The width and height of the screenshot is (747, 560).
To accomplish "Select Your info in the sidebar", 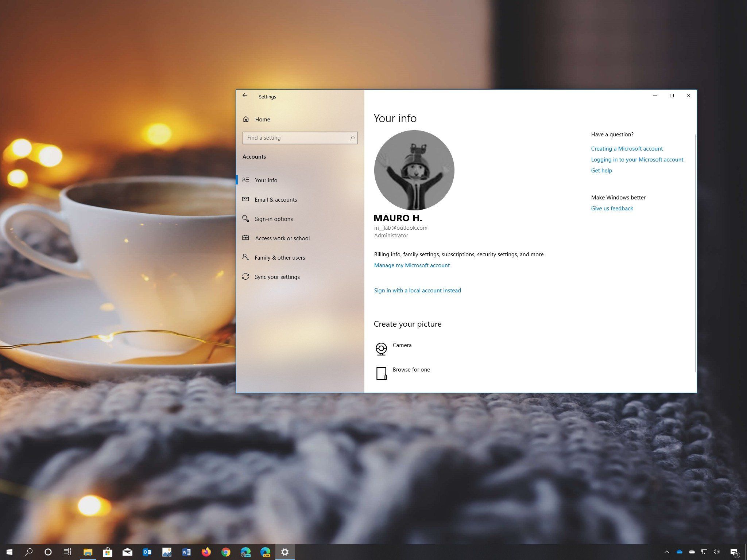I will click(266, 180).
